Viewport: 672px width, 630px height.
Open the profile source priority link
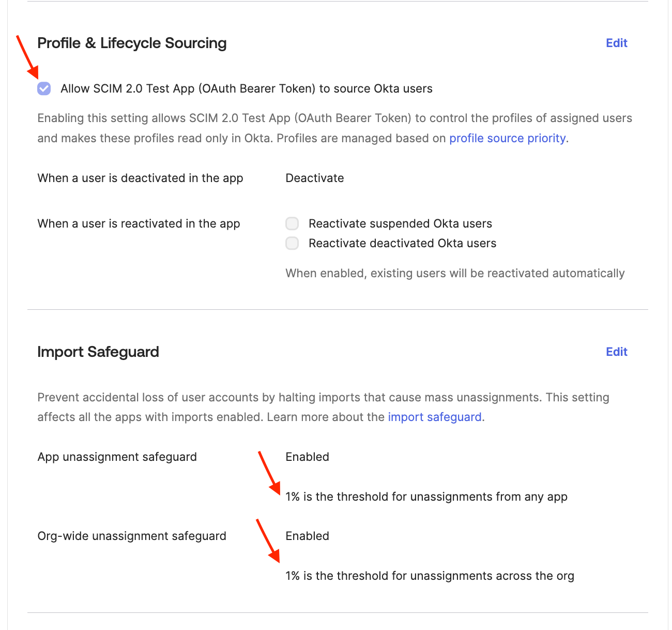(507, 138)
